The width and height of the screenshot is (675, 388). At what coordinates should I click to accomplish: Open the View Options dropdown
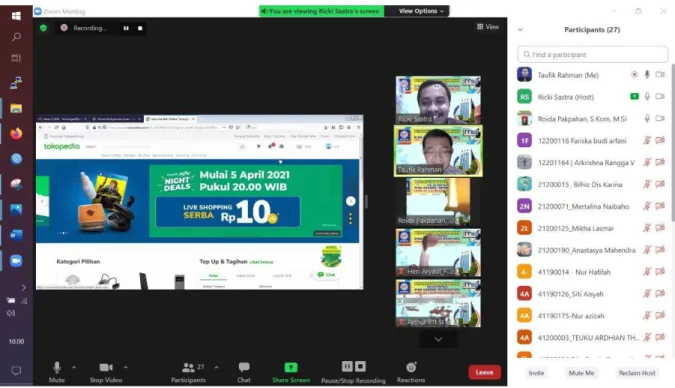421,11
